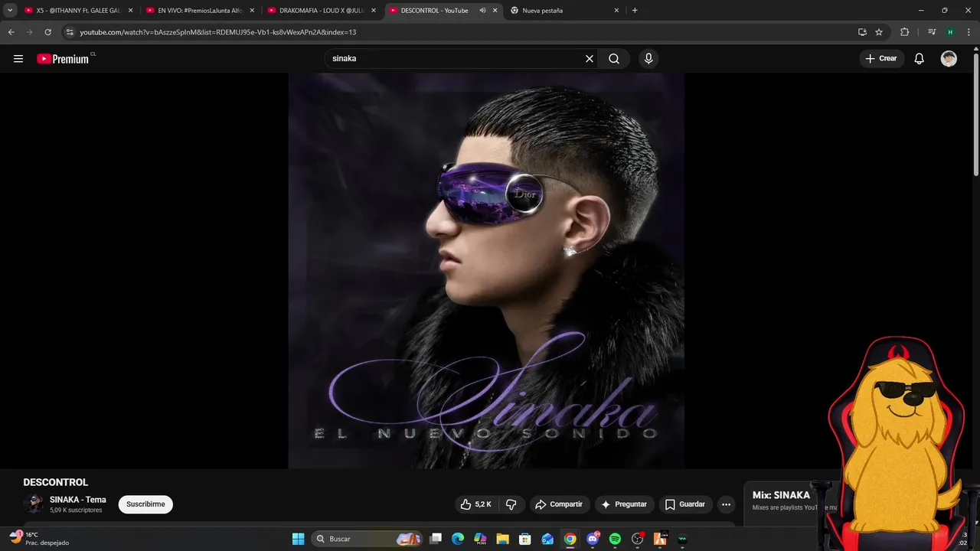The image size is (980, 551).
Task: Open the account avatar menu
Action: pyautogui.click(x=949, y=59)
